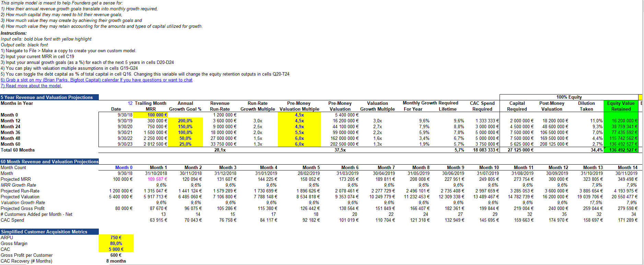Screen dimensions: 644x265
Task: Select the Gross Margin 80,0% input cell
Action: (x=116, y=243)
